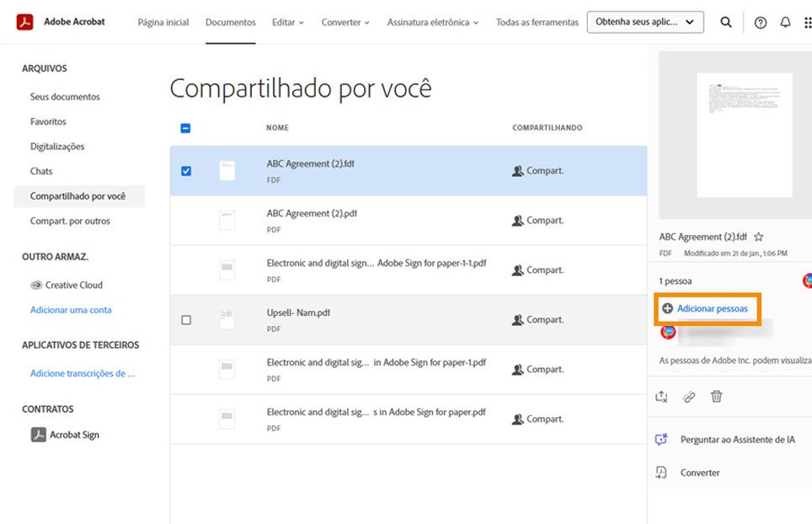Open Compart. por outros in the sidebar

pyautogui.click(x=69, y=220)
